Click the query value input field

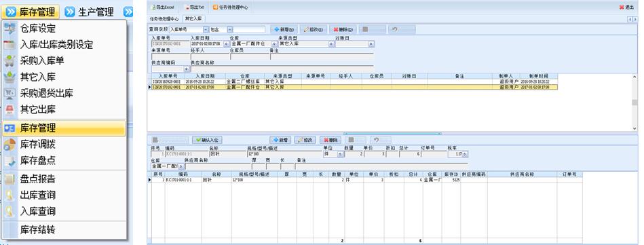coord(249,30)
